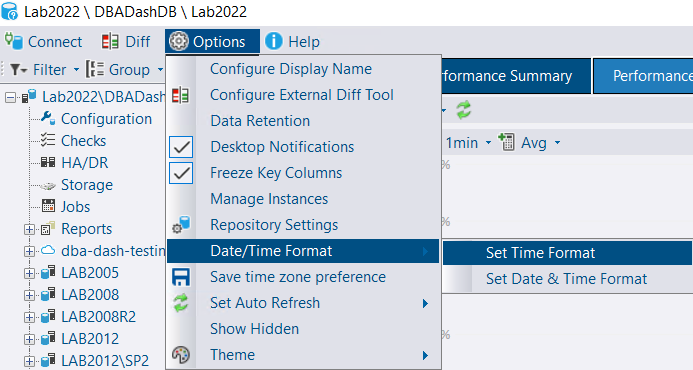Expand the dba-dash-testing tree node
The height and width of the screenshot is (370, 693).
pyautogui.click(x=29, y=251)
